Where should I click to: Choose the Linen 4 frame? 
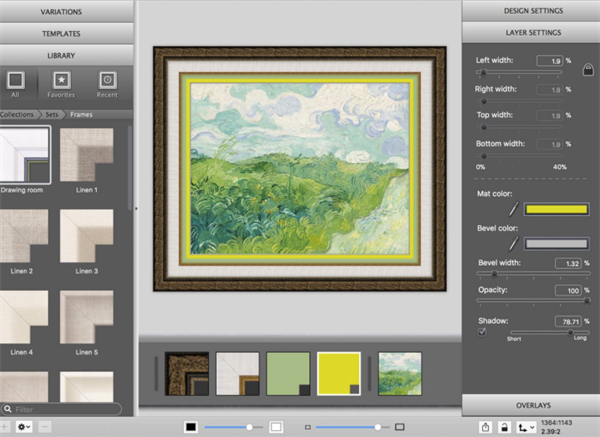pyautogui.click(x=24, y=317)
